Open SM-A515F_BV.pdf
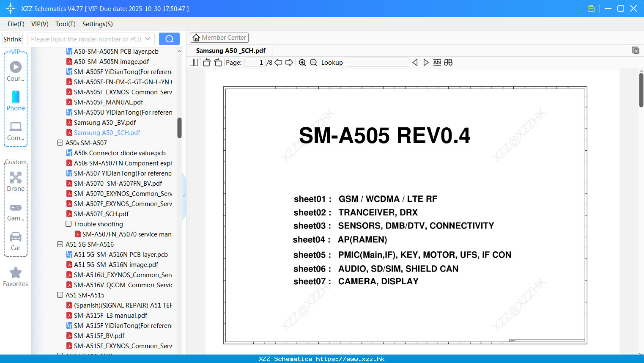Viewport: 644px width, 363px height. (x=95, y=336)
